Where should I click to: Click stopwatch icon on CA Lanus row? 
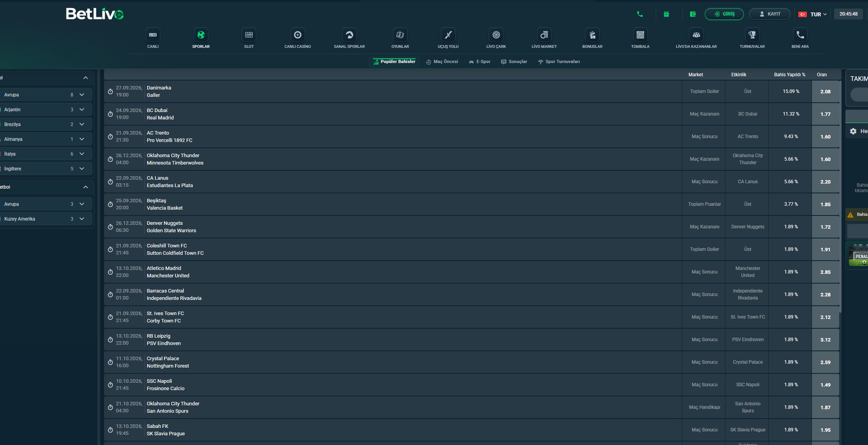(x=110, y=182)
